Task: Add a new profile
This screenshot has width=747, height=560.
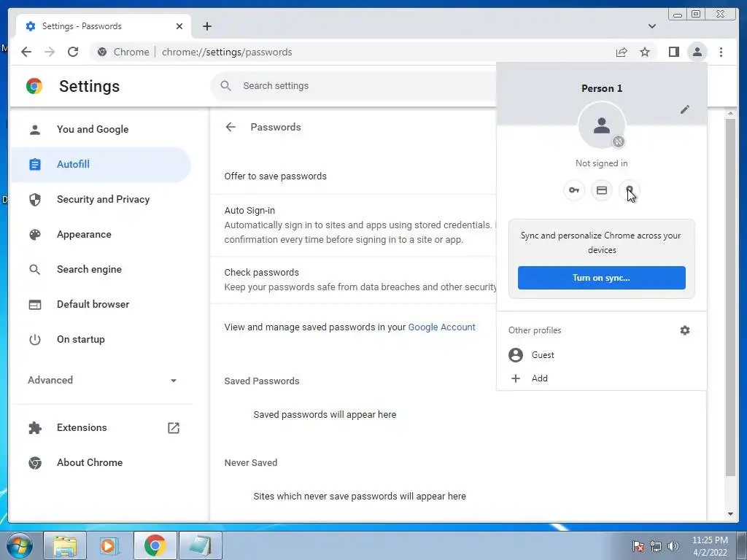Action: pyautogui.click(x=602, y=378)
